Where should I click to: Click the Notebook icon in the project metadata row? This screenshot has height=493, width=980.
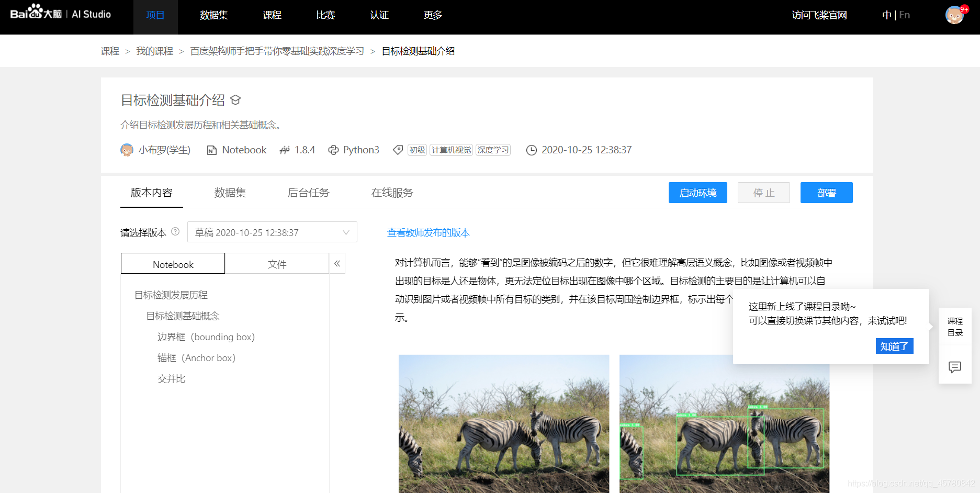point(211,150)
